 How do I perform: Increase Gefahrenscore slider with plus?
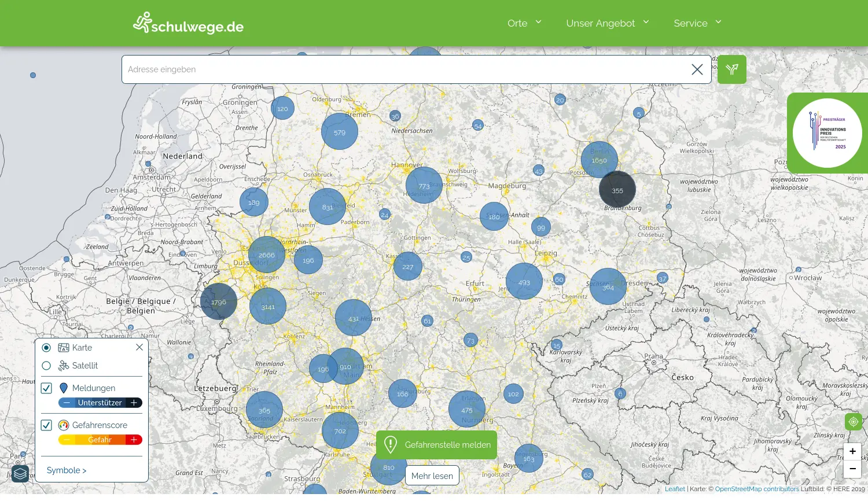pos(134,440)
